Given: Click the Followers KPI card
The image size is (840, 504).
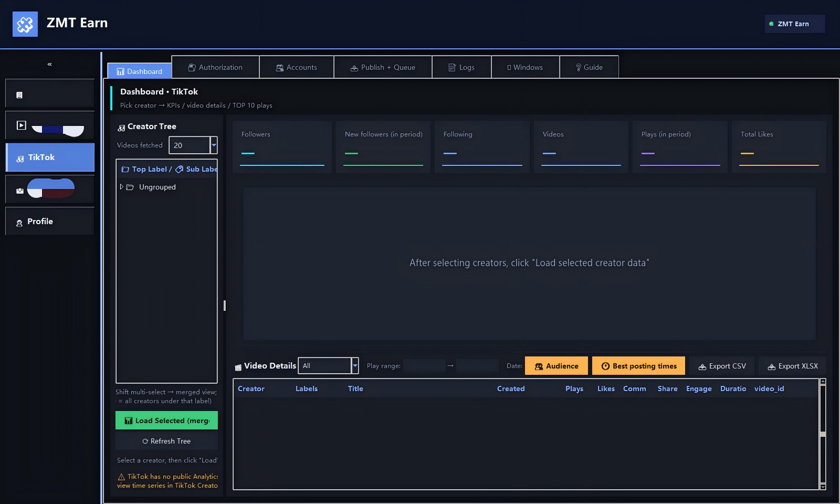Looking at the screenshot, I should pos(282,147).
